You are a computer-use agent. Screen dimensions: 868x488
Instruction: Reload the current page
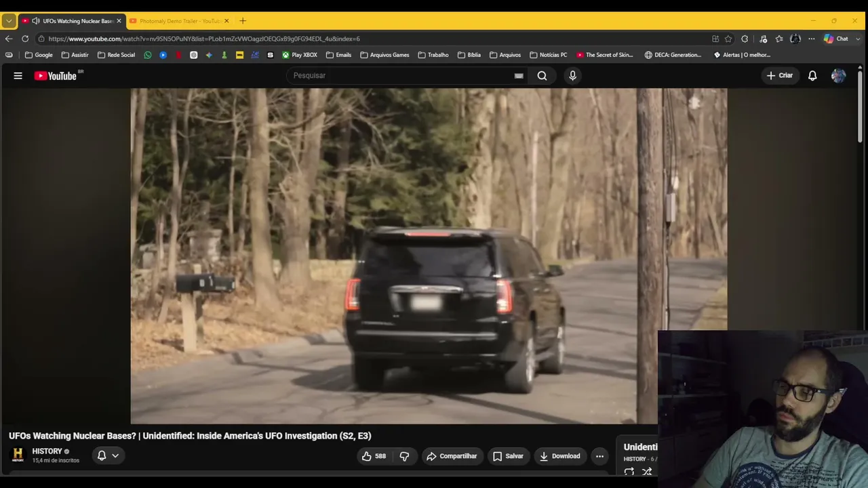point(25,39)
